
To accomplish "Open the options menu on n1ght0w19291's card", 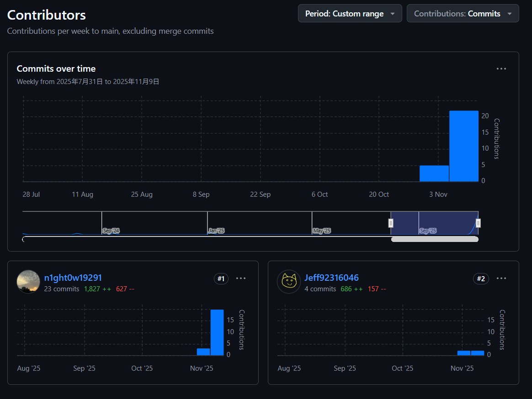I will click(x=241, y=278).
